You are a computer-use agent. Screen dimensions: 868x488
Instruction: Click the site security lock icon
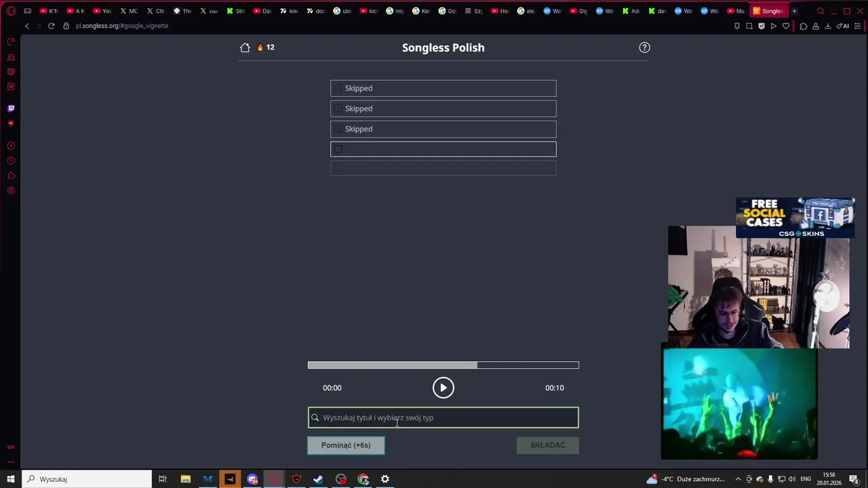66,26
